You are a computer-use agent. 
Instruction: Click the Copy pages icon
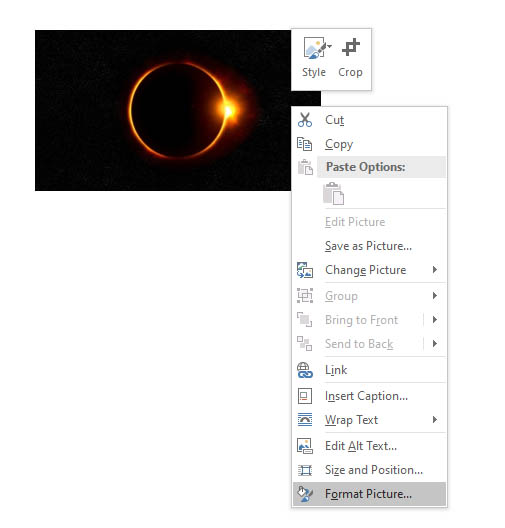[305, 144]
